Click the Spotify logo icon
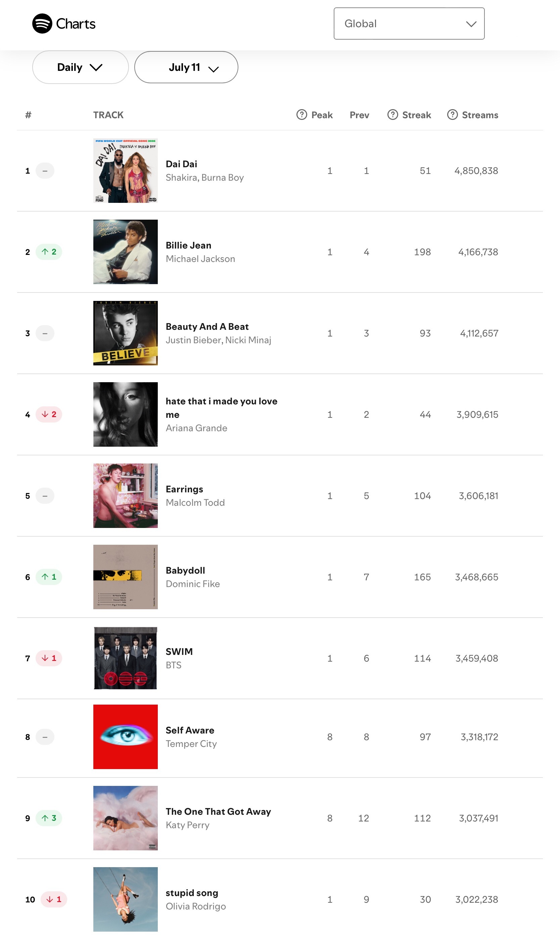Viewport: 560px width, 936px height. [42, 24]
